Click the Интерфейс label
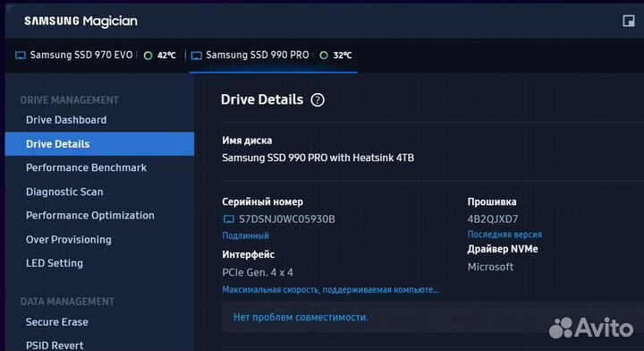The image size is (644, 351). pos(248,254)
